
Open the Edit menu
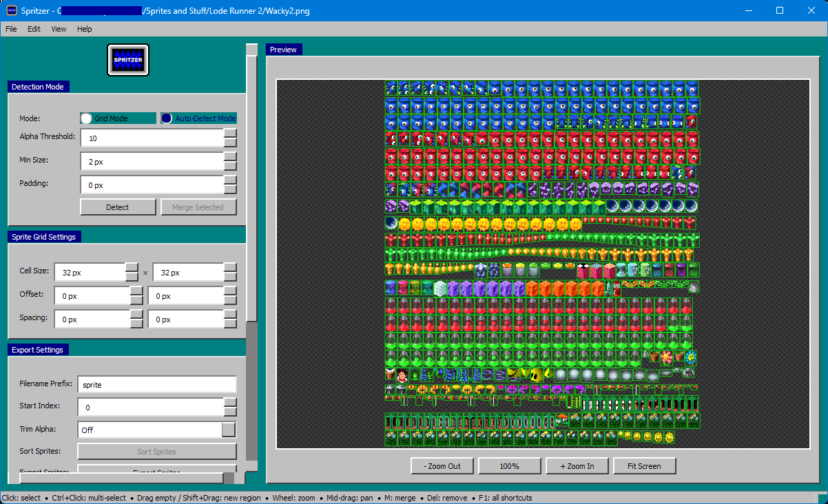(34, 29)
